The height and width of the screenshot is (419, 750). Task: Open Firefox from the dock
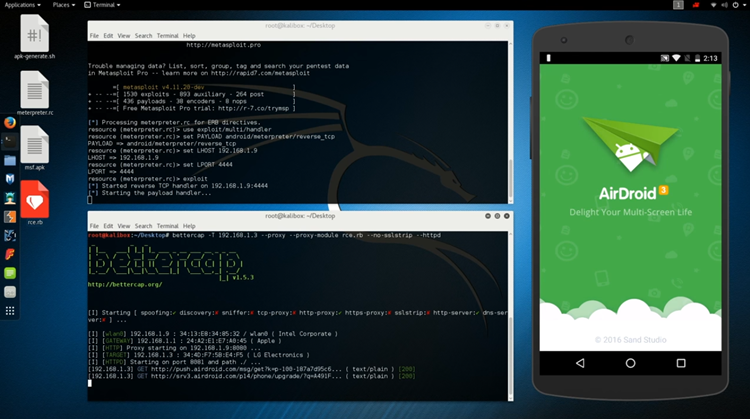(9, 122)
